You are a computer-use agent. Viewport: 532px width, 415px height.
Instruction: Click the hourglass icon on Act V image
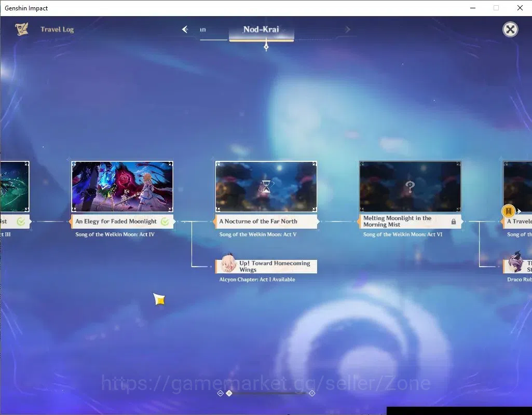click(x=266, y=186)
